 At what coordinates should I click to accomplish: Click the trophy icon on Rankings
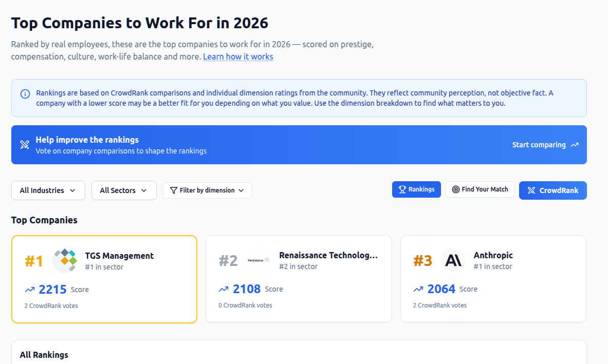tap(402, 189)
